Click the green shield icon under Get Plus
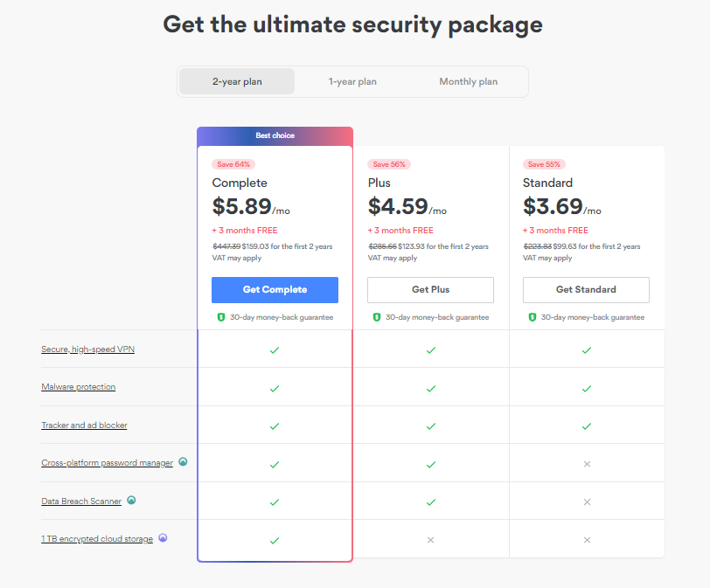The height and width of the screenshot is (588, 710). pyautogui.click(x=377, y=317)
